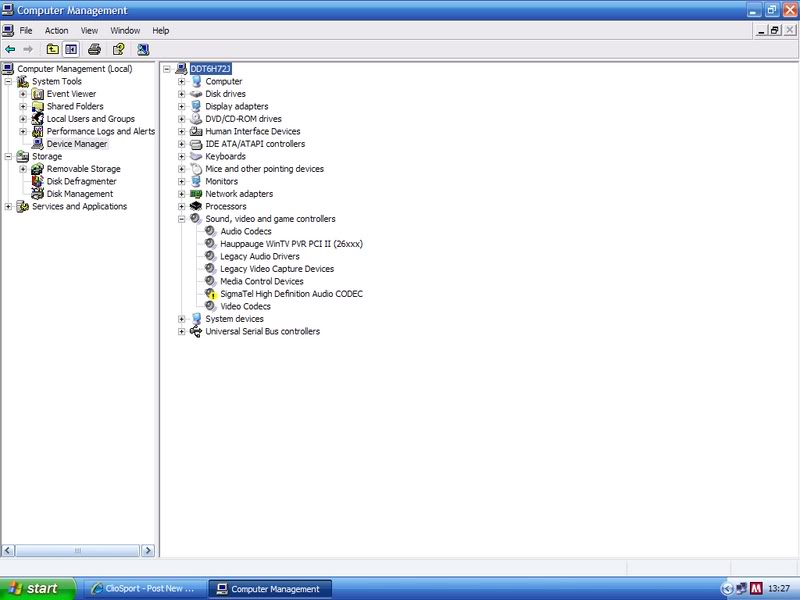
Task: Click the Disk Defragmenter icon in the tree
Action: tap(38, 182)
